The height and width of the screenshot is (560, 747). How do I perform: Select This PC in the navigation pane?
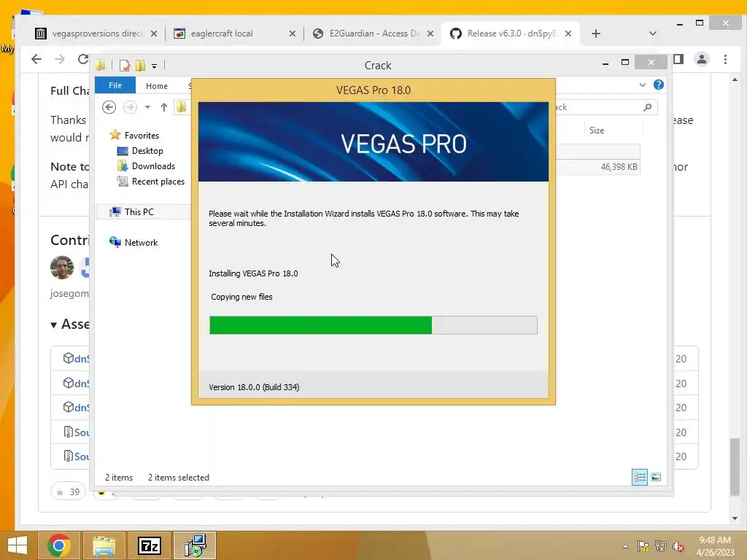pos(139,211)
